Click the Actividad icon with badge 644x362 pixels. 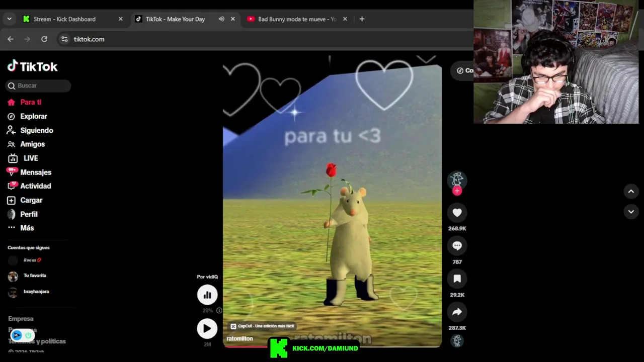12,186
